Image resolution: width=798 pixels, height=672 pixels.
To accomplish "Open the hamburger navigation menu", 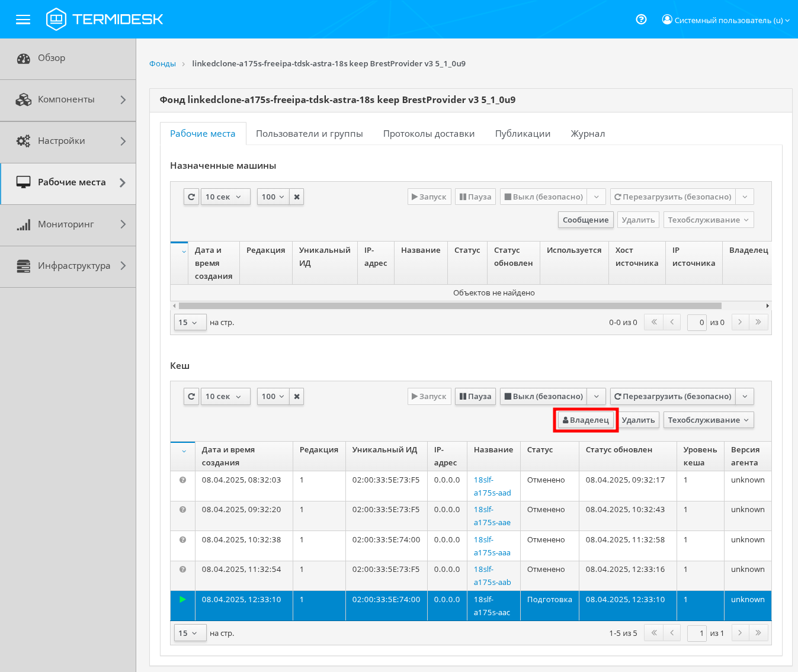I will click(23, 20).
